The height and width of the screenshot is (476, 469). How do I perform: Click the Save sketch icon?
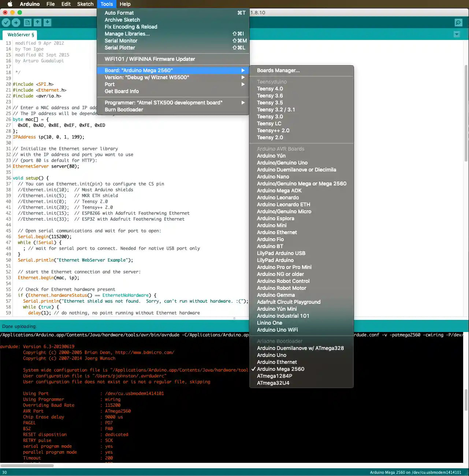(x=47, y=22)
